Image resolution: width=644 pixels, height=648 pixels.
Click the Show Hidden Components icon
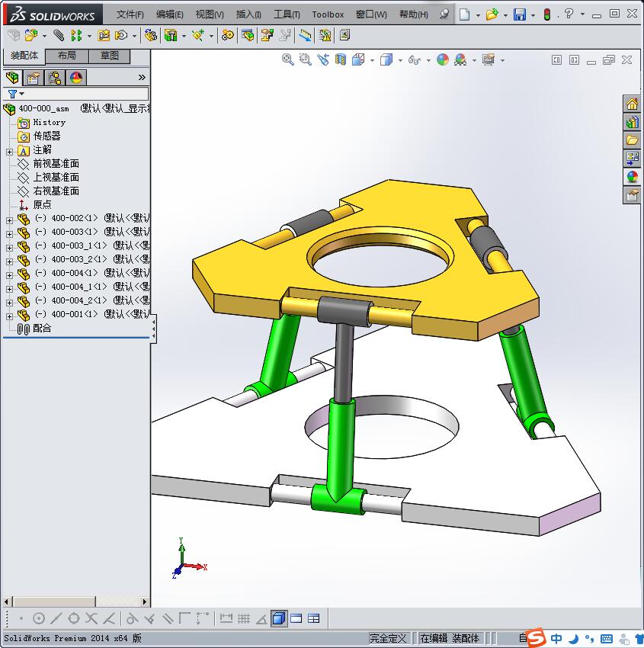151,36
